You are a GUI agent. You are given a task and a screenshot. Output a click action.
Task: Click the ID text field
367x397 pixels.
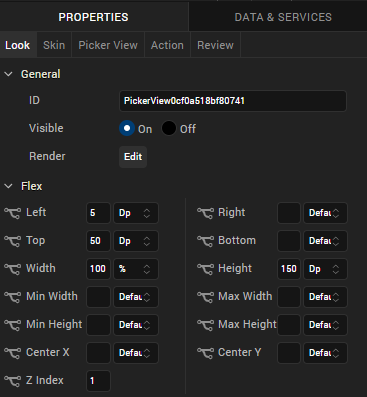[x=233, y=101]
